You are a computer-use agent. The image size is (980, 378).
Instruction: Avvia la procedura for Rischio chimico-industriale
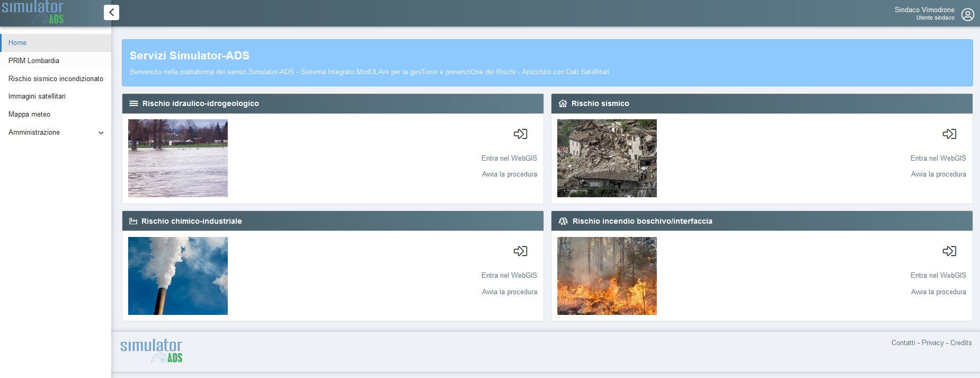509,292
